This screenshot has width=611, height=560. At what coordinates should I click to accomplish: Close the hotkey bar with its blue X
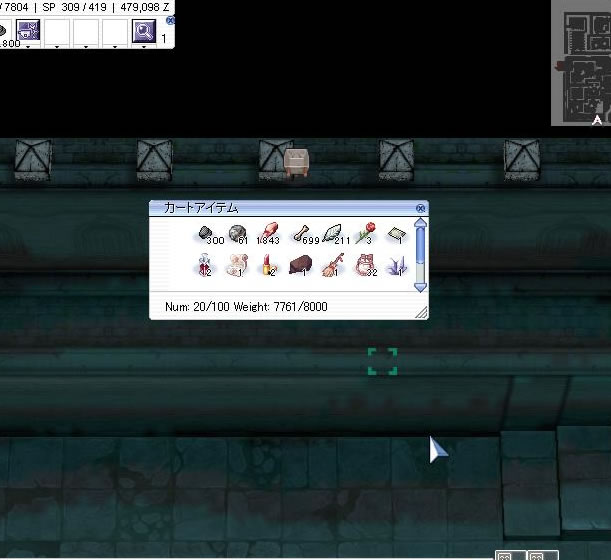coord(170,20)
